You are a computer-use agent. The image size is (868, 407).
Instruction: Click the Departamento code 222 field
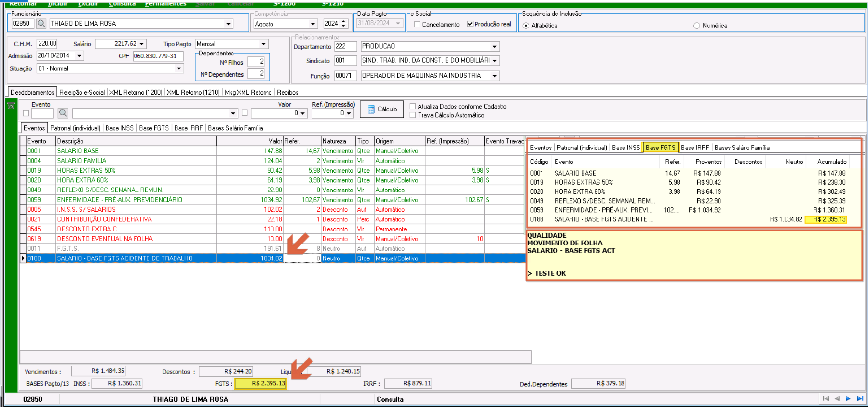click(345, 46)
